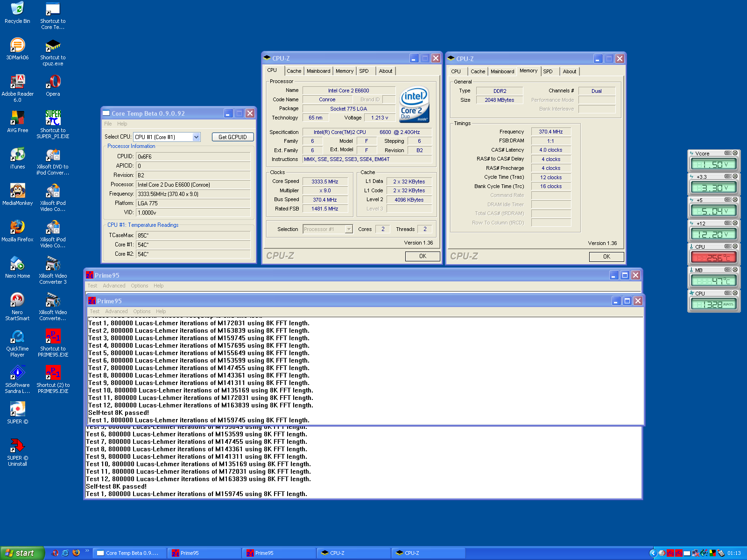This screenshot has width=747, height=560.
Task: Launch Opera from the desktop
Action: pyautogui.click(x=53, y=85)
